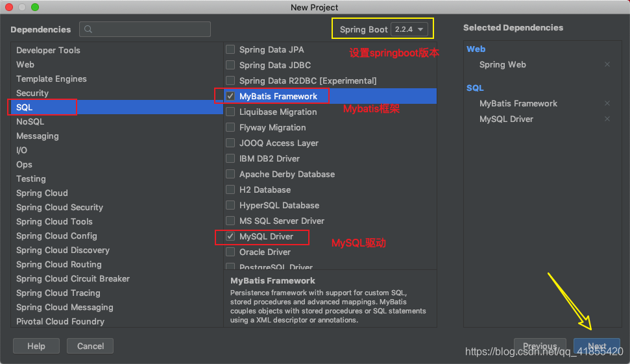Viewport: 630px width, 364px height.
Task: Select the Testing category
Action: (117, 178)
